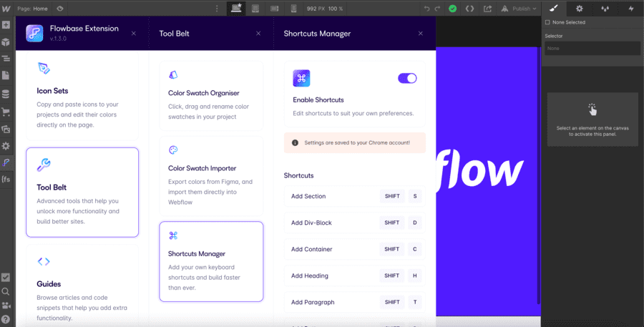Open the three-dot more options menu
The image size is (644, 327).
point(218,8)
